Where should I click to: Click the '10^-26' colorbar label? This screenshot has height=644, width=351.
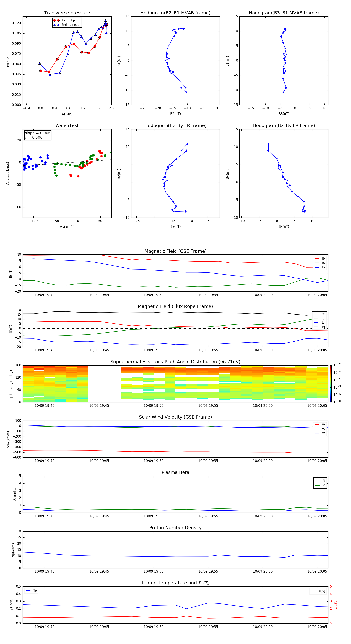click(337, 365)
